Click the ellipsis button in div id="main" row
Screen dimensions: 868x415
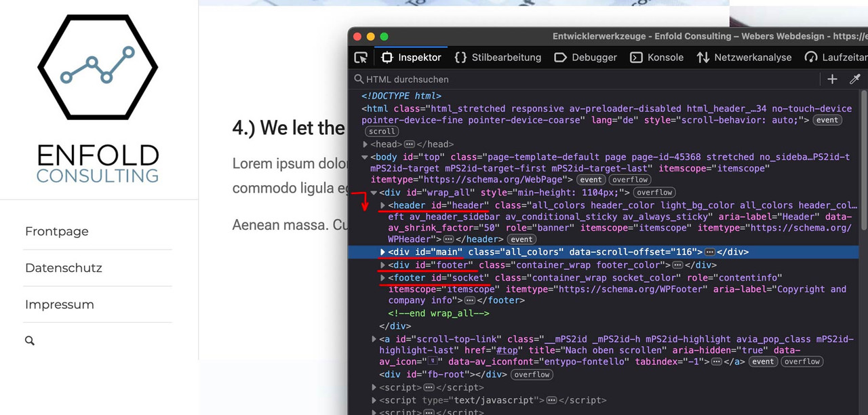point(710,252)
